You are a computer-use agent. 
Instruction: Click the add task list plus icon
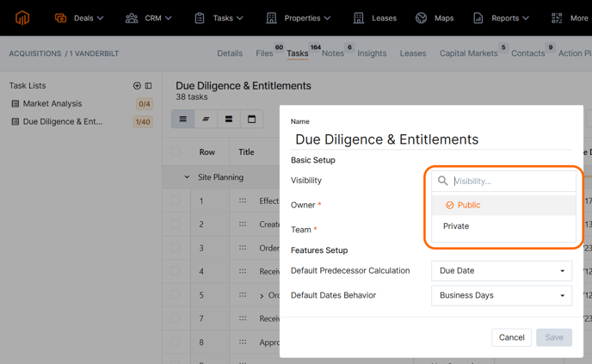137,86
